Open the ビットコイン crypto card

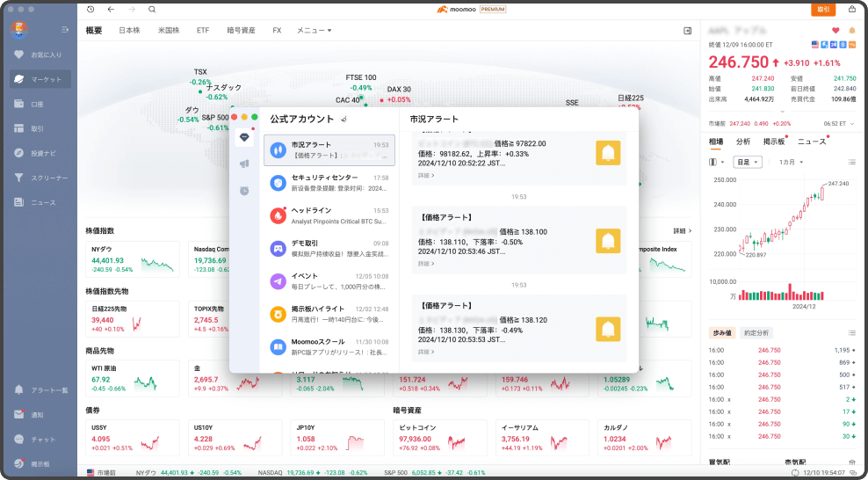coord(440,438)
